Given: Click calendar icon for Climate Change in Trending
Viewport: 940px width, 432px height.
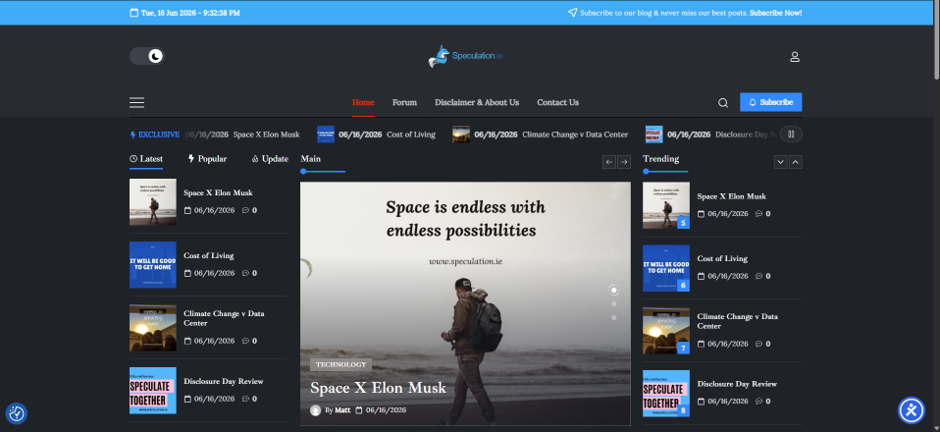Looking at the screenshot, I should (701, 344).
